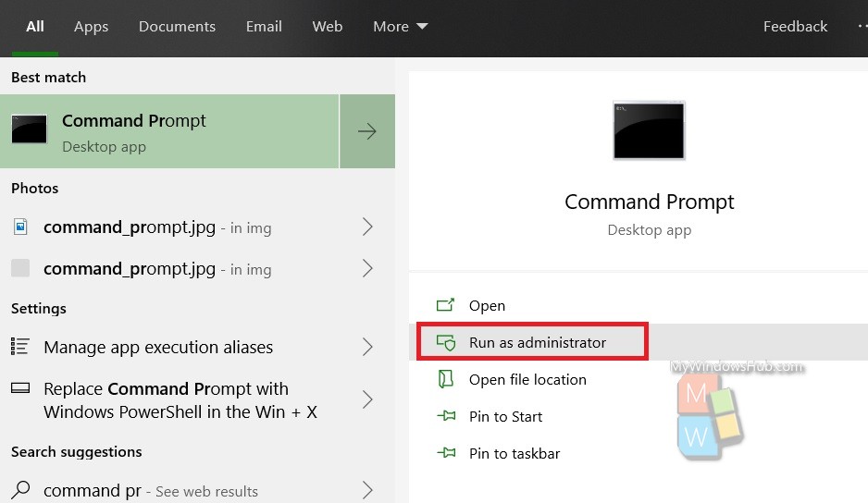Click the blank thumbnail icon of second command_prompt.jpg
Viewport: 868px width, 503px height.
20,268
